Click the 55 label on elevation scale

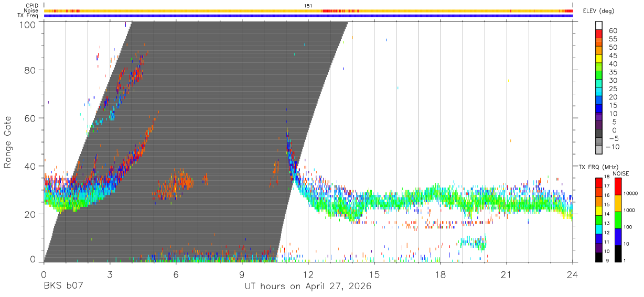[613, 39]
